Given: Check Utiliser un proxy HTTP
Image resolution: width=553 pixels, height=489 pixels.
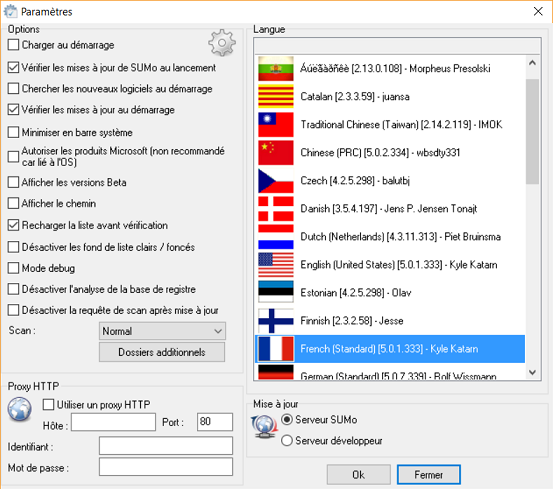Looking at the screenshot, I should point(48,404).
